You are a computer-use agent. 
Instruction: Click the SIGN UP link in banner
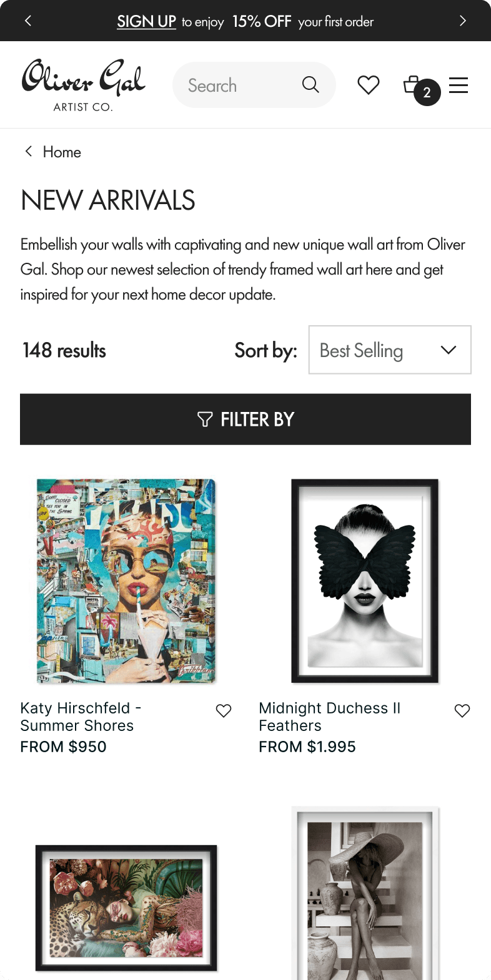click(146, 21)
